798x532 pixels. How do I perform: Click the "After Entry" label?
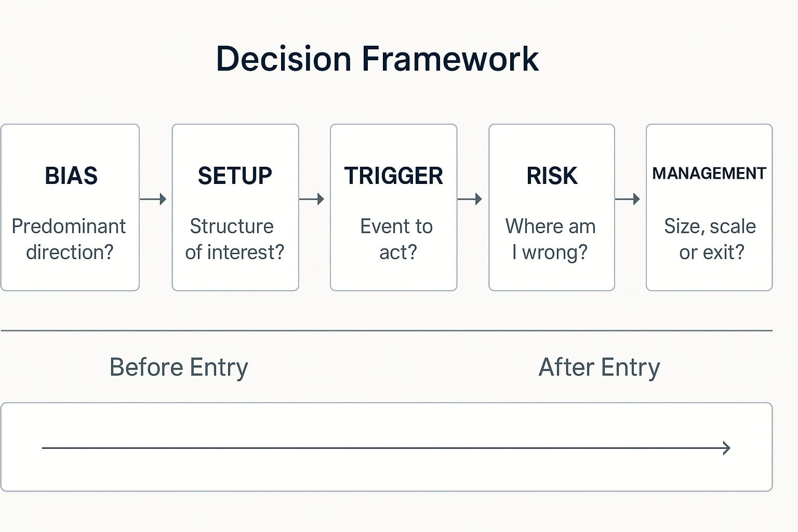[x=599, y=367]
